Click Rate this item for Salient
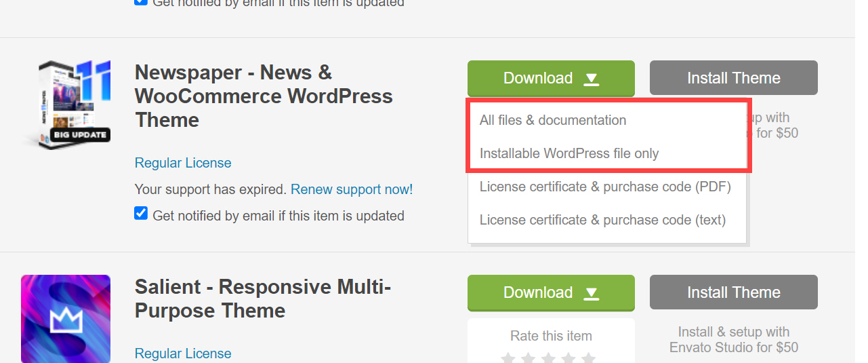868x363 pixels. (551, 336)
